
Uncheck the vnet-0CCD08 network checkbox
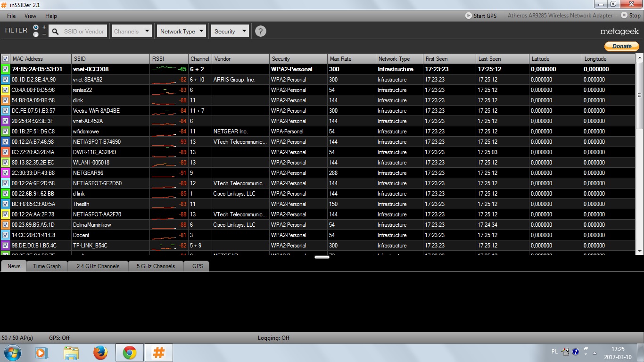click(5, 69)
